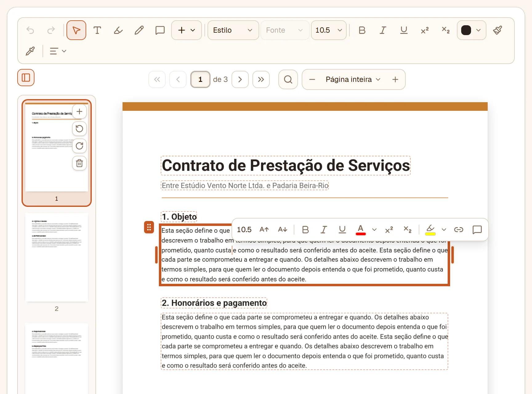This screenshot has width=532, height=394.
Task: Click the page number input field
Action: tap(200, 79)
